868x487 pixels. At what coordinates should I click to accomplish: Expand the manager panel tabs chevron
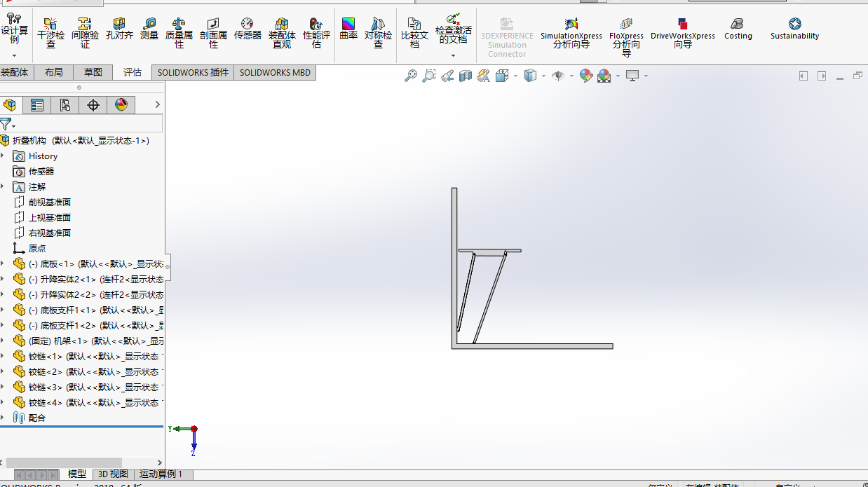point(157,104)
